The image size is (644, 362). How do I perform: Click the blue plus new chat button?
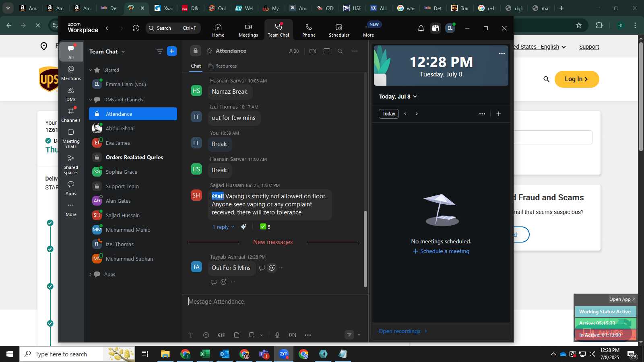[172, 51]
